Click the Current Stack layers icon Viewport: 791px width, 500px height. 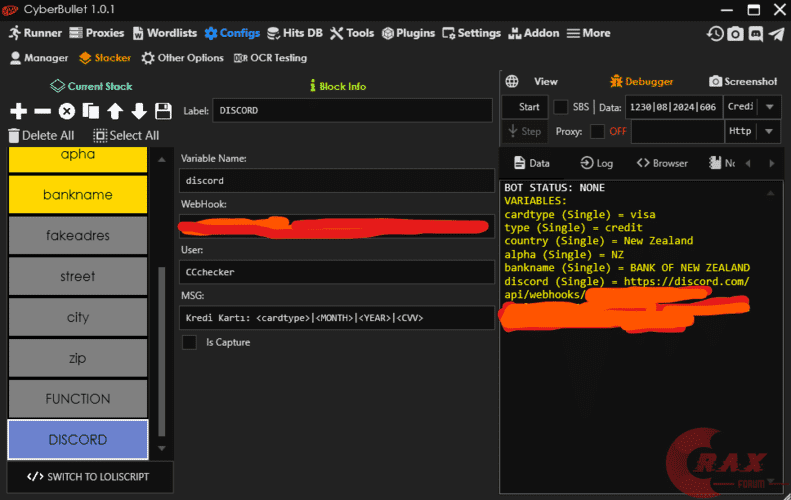(x=57, y=86)
